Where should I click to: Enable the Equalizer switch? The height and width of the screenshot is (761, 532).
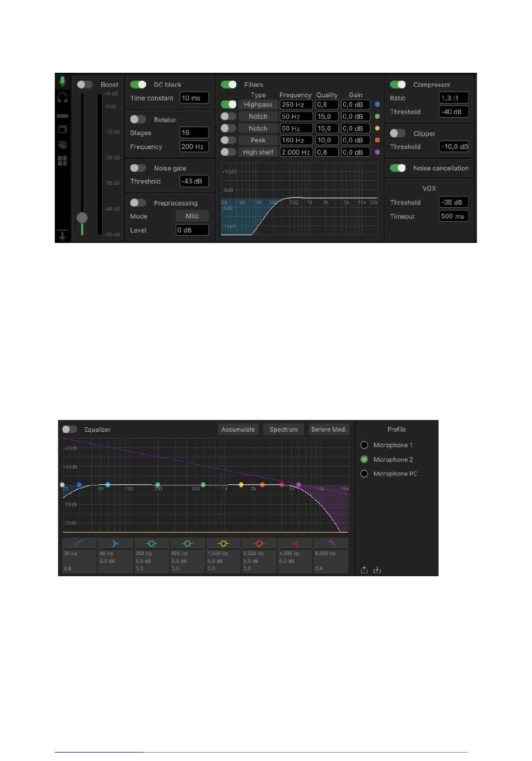(69, 429)
